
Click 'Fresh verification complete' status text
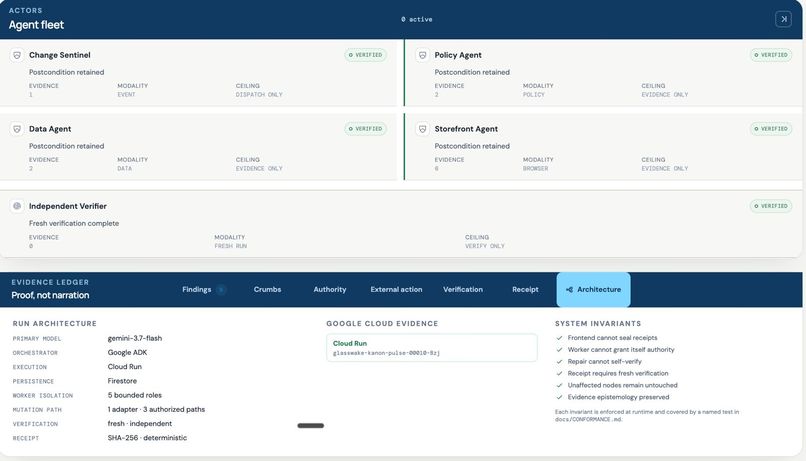tap(74, 224)
